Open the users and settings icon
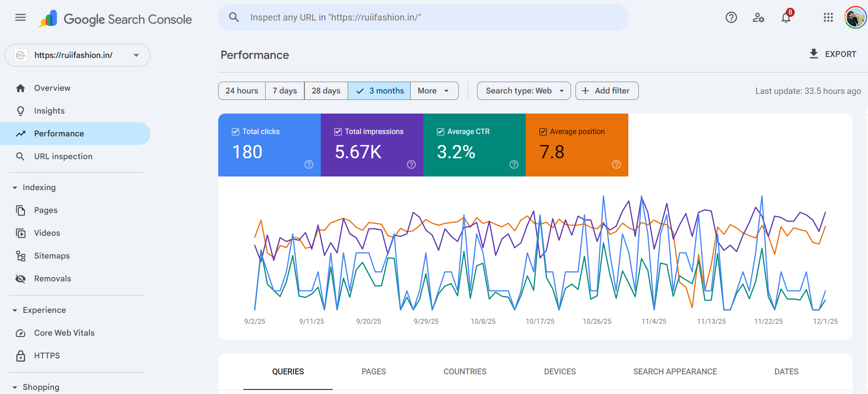The image size is (868, 394). click(x=758, y=18)
